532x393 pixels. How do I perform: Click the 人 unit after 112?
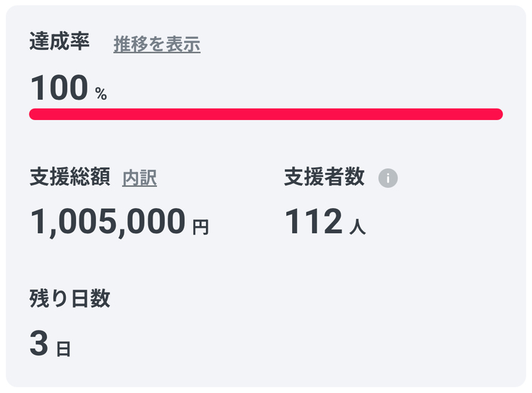coord(357,228)
